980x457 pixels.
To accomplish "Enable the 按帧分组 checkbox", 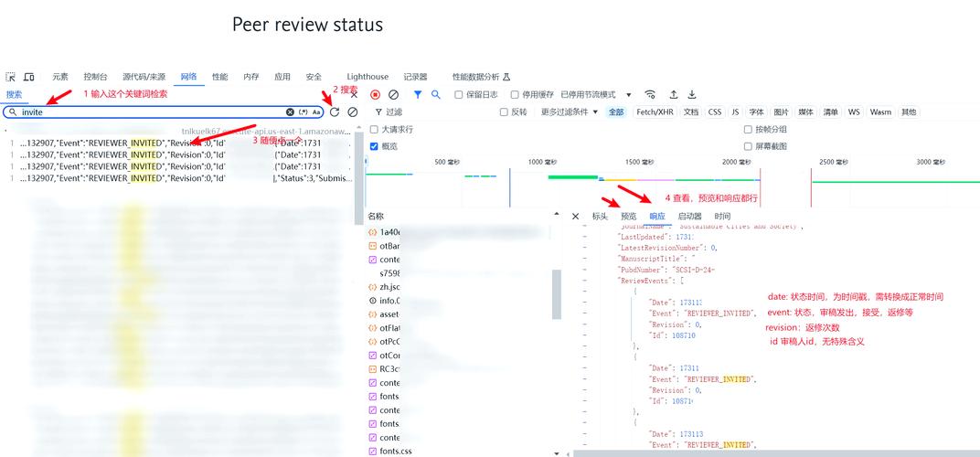I will 748,130.
